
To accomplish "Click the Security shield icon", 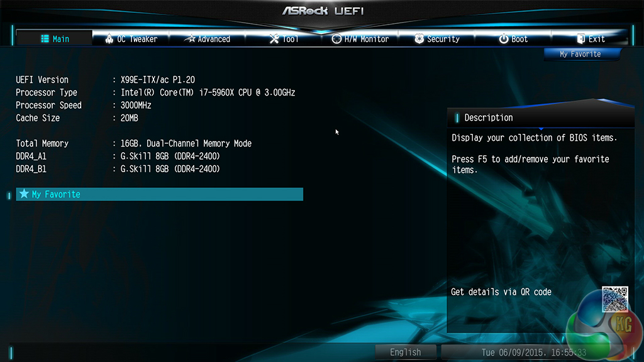I will 419,38.
